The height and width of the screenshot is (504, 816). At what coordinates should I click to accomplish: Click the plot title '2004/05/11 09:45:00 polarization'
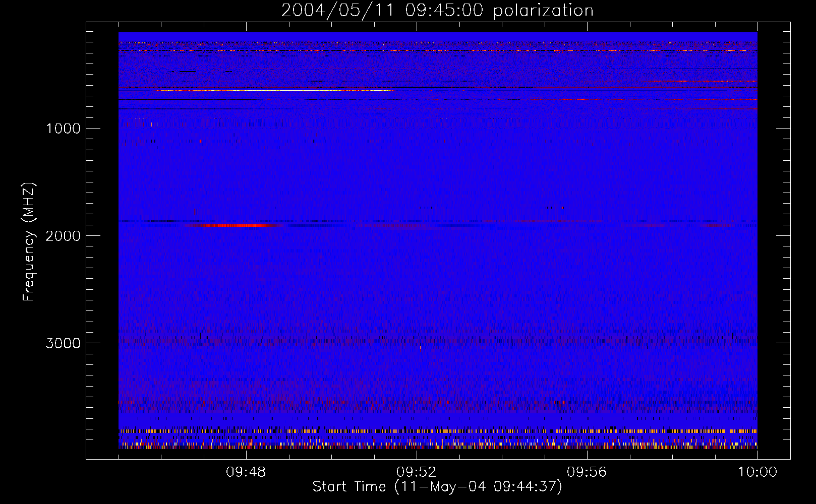click(437, 10)
